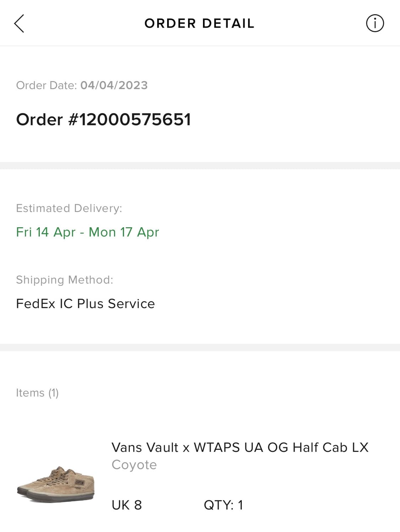400x532 pixels.
Task: Select order number #12000575651
Action: [x=129, y=119]
